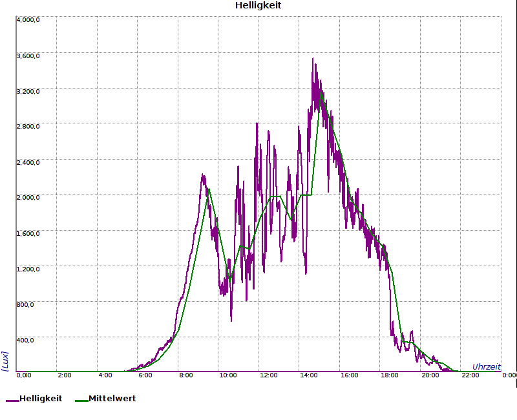Select the Mittelwert legend label text
The image size is (517, 420).
click(x=112, y=399)
